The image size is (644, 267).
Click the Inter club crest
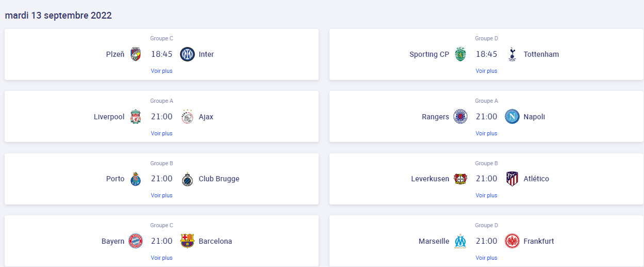187,54
